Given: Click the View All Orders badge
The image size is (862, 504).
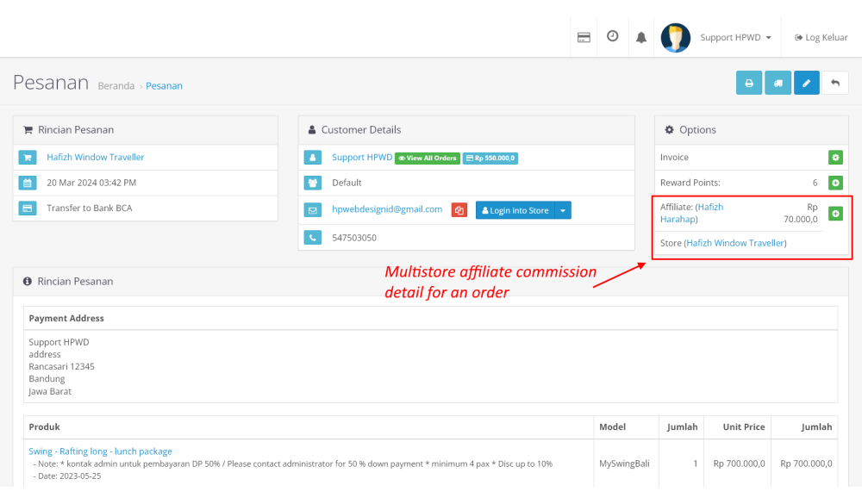Looking at the screenshot, I should coord(427,159).
